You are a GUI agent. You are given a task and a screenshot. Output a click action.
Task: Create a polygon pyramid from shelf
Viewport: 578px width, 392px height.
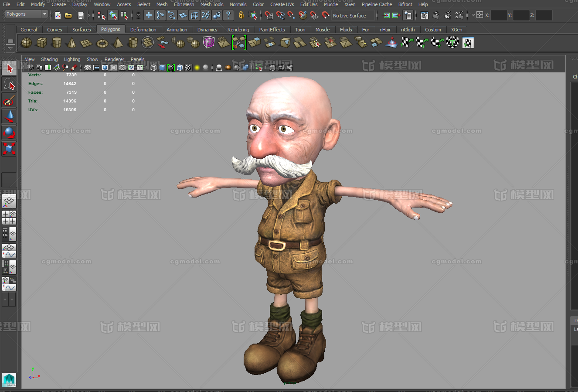118,42
